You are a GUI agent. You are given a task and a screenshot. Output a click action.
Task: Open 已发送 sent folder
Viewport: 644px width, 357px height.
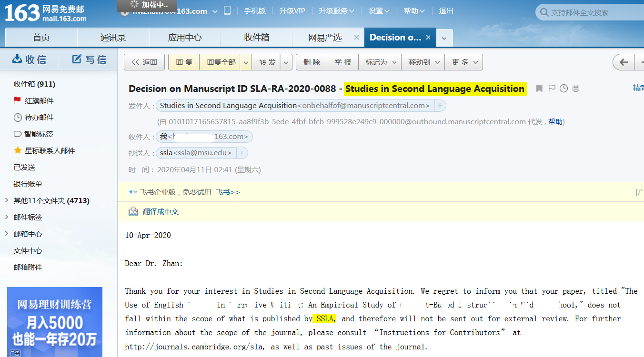pos(24,167)
